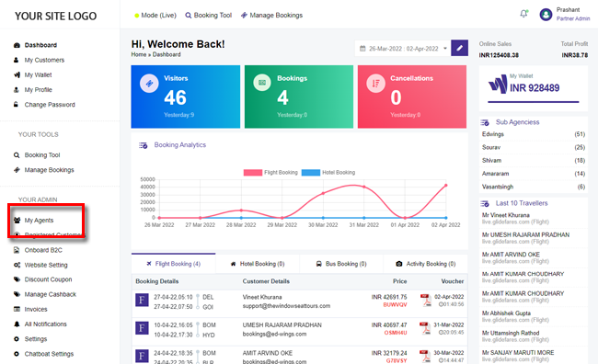Viewport: 598px width, 364px height.
Task: Open the notification bell icon
Action: click(x=524, y=14)
